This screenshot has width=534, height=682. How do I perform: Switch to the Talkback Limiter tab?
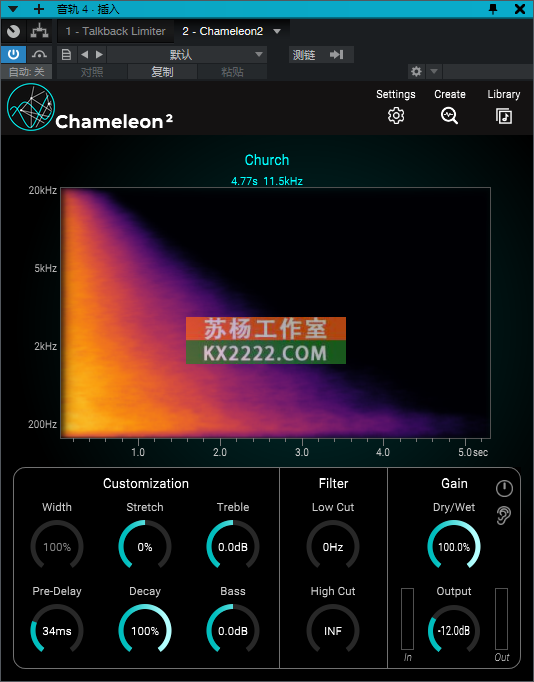pyautogui.click(x=115, y=31)
